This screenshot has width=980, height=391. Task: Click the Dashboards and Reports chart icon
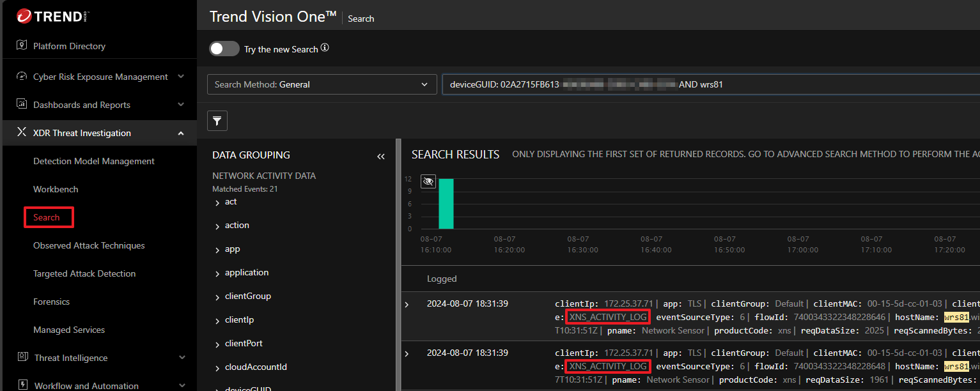22,105
